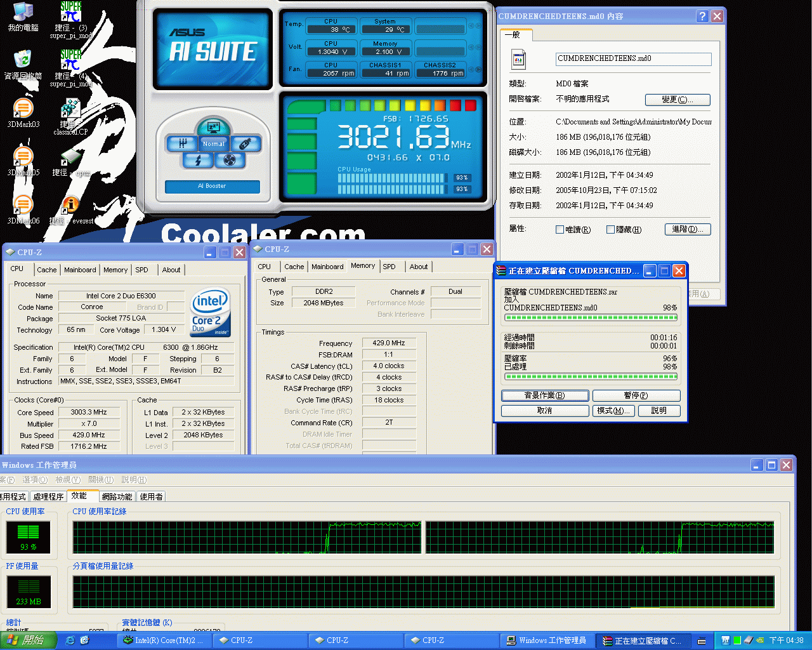Click the green Task Manager tray icon
Viewport: 812px width, 650px height.
[x=737, y=640]
